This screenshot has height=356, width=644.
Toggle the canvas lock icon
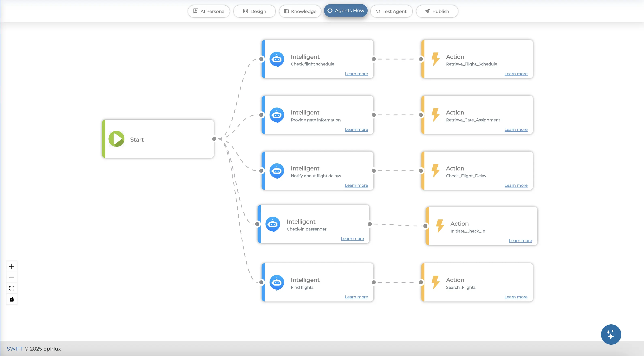coord(12,299)
